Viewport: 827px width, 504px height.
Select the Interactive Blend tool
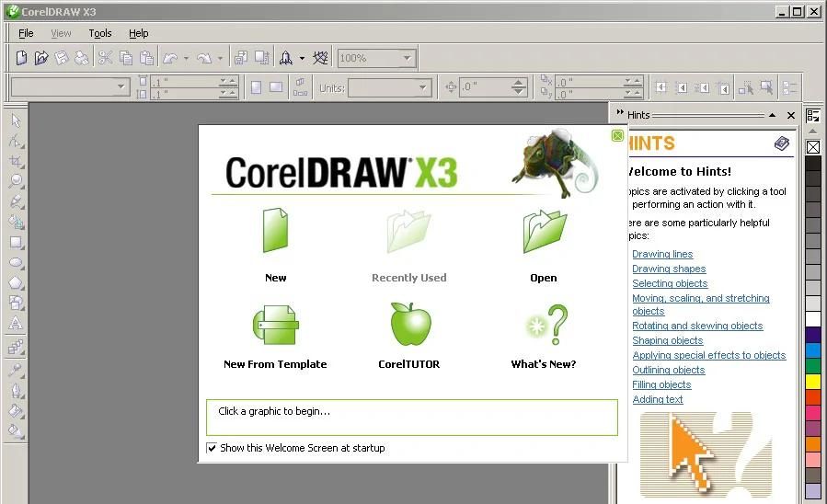tap(16, 347)
